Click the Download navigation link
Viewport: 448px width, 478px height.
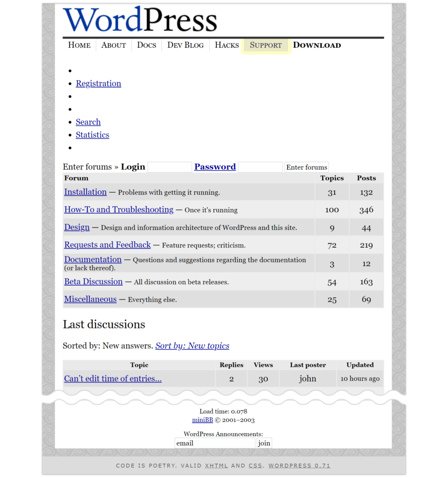coord(317,45)
